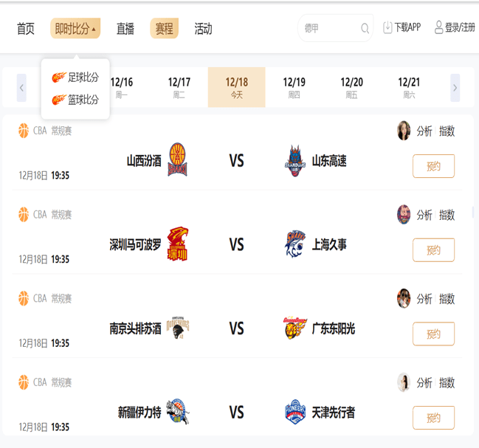Switch to the 12/19 date tab
The width and height of the screenshot is (479, 448).
pyautogui.click(x=294, y=87)
